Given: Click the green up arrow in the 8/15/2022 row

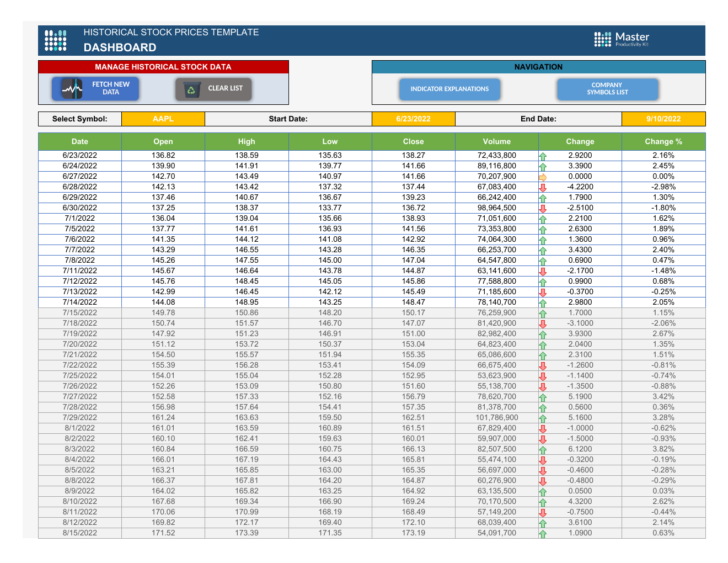Looking at the screenshot, I should (543, 534).
